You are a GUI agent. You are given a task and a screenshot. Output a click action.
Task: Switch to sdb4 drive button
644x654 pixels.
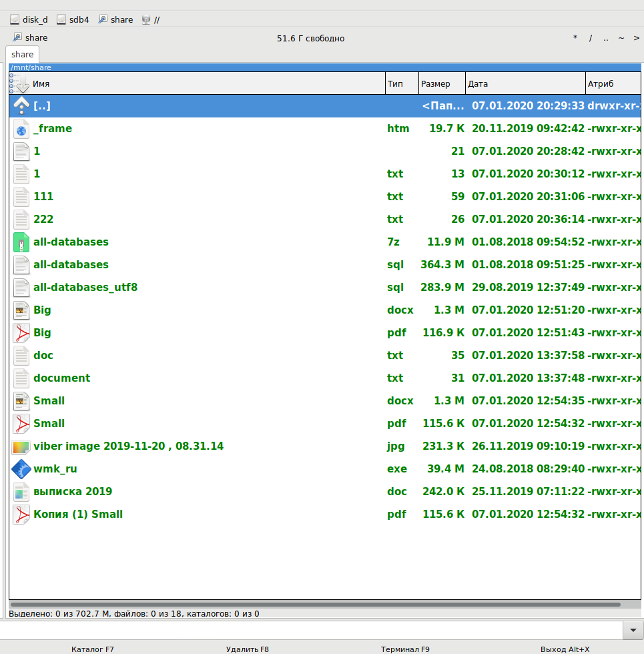point(73,20)
